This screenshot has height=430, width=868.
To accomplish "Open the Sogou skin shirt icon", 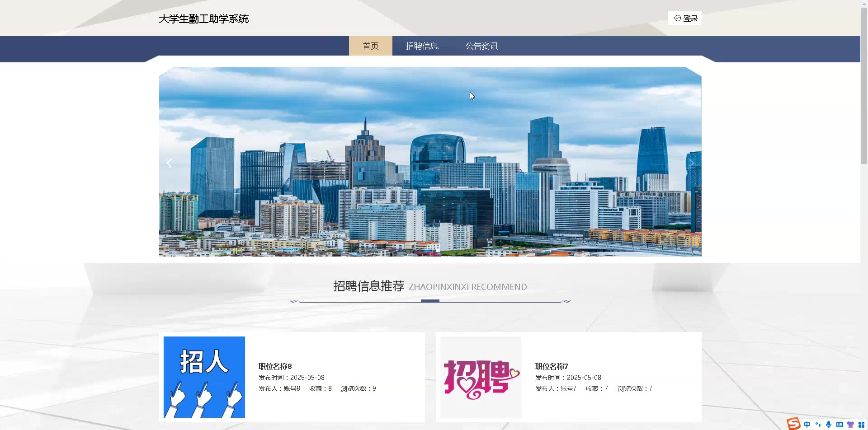I will [850, 425].
